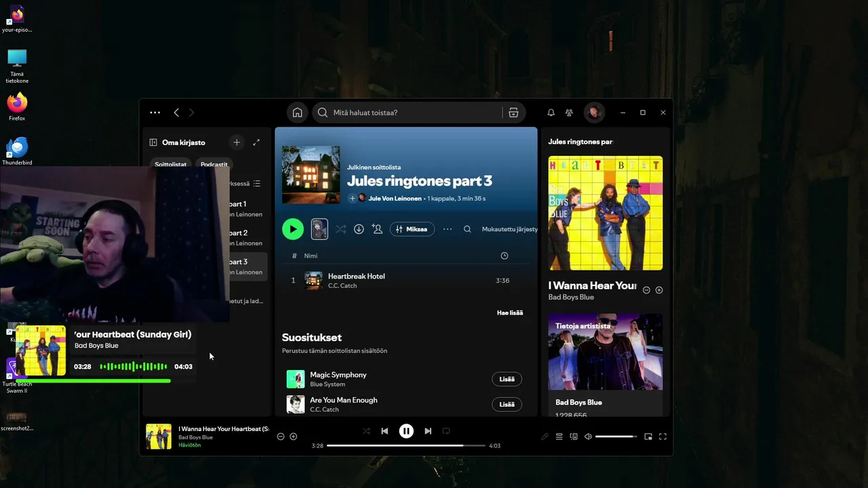The image size is (868, 488).
Task: Open the user profile avatar
Action: tap(594, 113)
